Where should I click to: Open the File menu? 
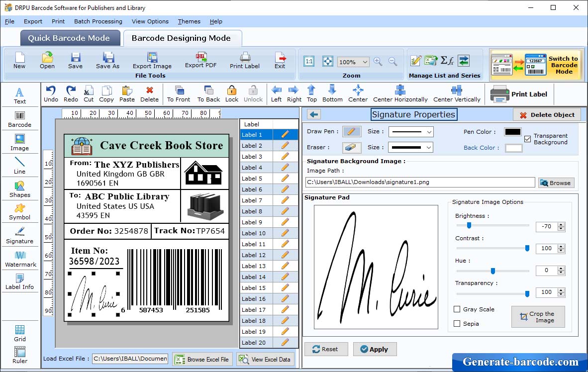[9, 21]
